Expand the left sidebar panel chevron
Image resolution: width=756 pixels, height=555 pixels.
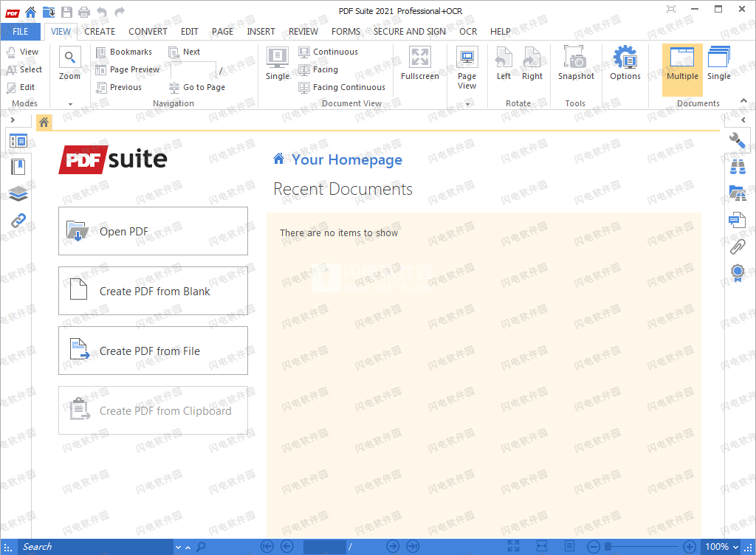point(13,120)
